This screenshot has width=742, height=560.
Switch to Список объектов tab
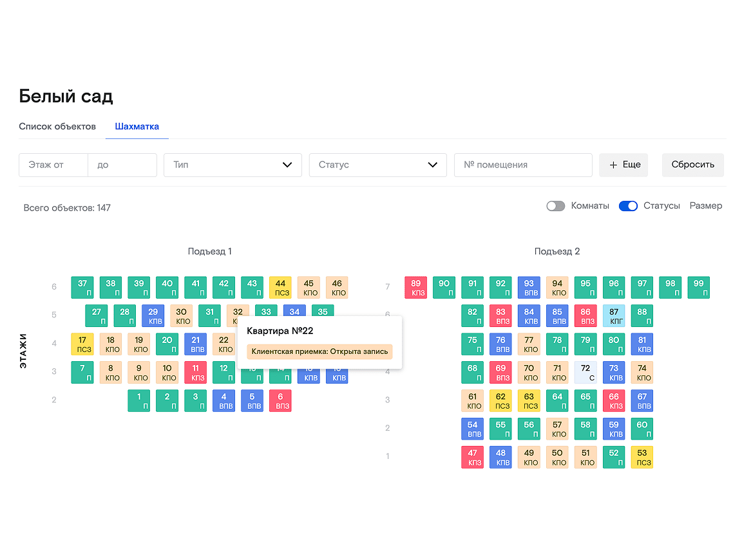click(x=57, y=126)
